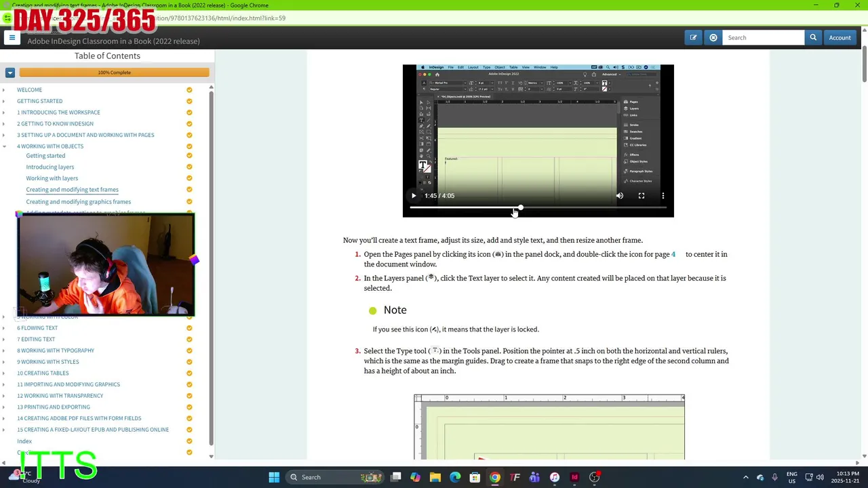Toggle the WELCOME completion checkmark
Viewport: 868px width, 488px height.
pyautogui.click(x=189, y=90)
